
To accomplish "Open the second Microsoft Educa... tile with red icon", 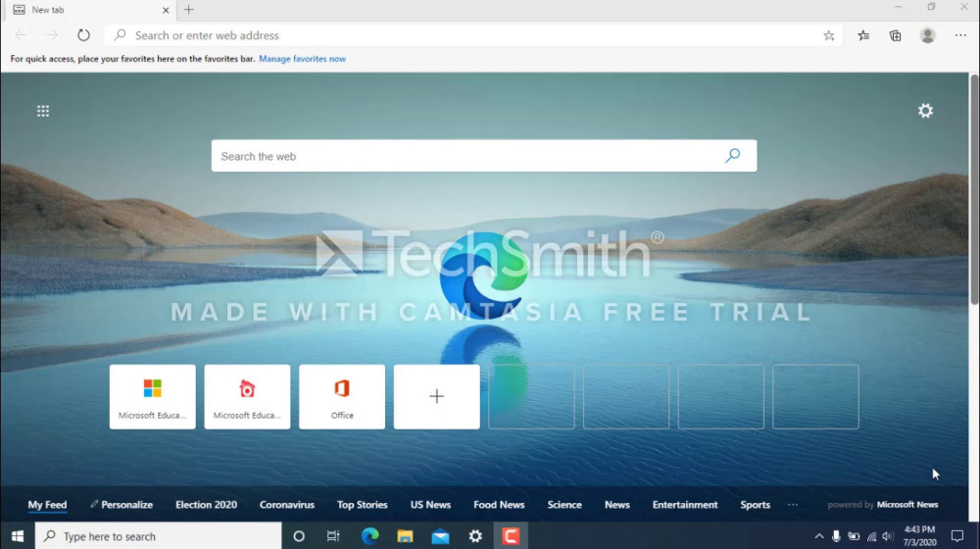I will (248, 397).
